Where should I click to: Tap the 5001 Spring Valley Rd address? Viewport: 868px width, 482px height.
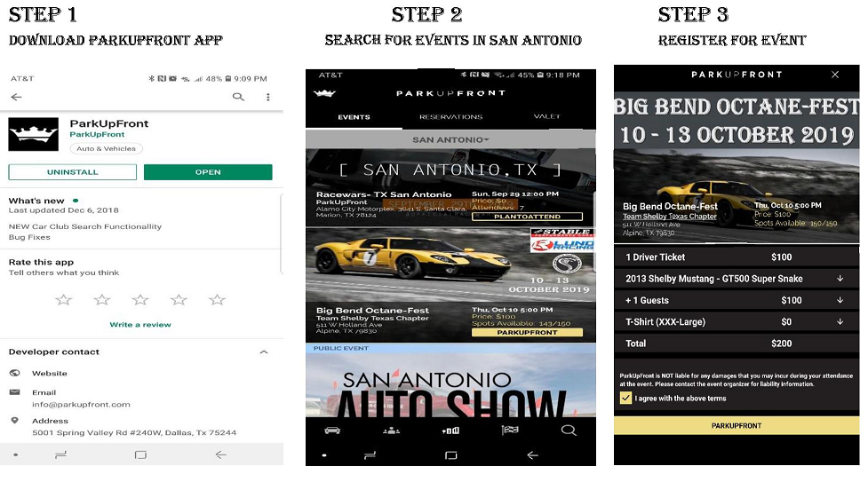pyautogui.click(x=134, y=433)
